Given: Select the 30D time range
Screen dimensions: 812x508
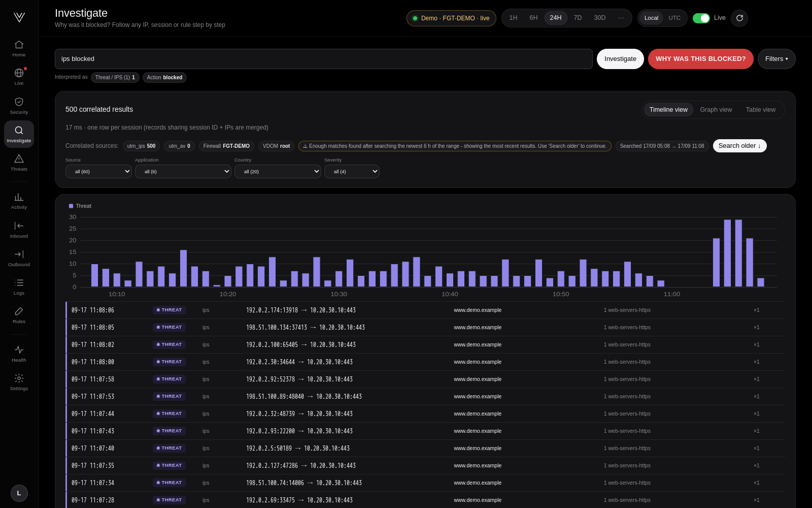Looking at the screenshot, I should [599, 18].
